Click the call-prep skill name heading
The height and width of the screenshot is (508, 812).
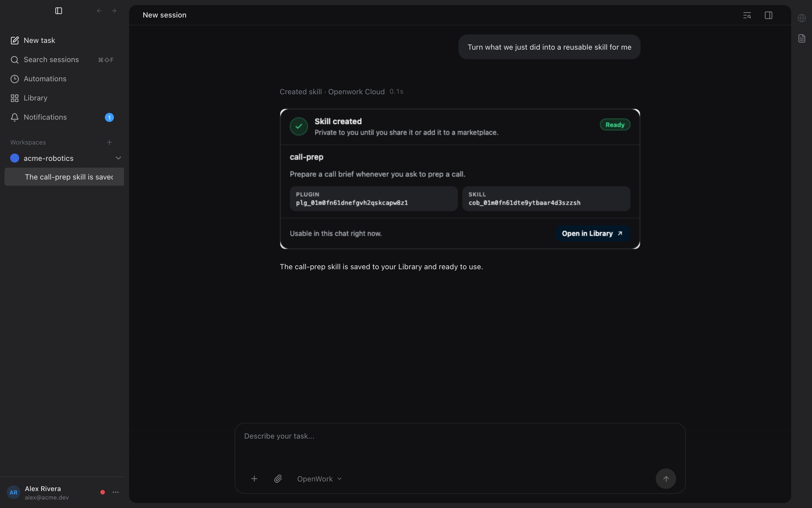click(306, 157)
